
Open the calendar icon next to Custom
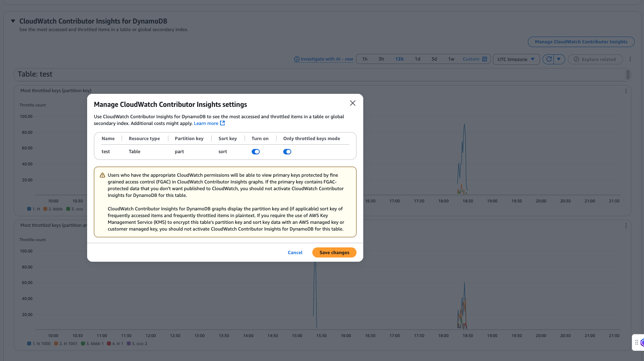tap(484, 58)
